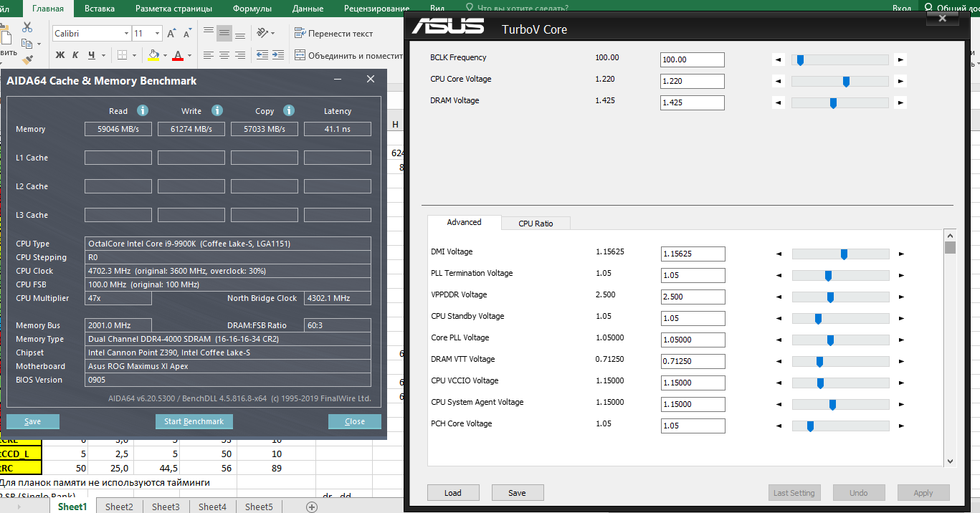Click BCLK Frequency value input field

692,59
